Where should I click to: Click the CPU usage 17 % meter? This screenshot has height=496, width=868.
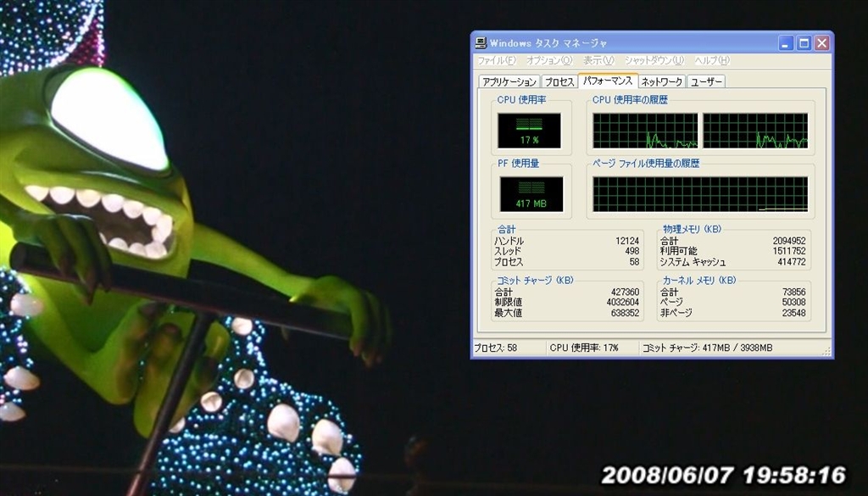click(529, 131)
